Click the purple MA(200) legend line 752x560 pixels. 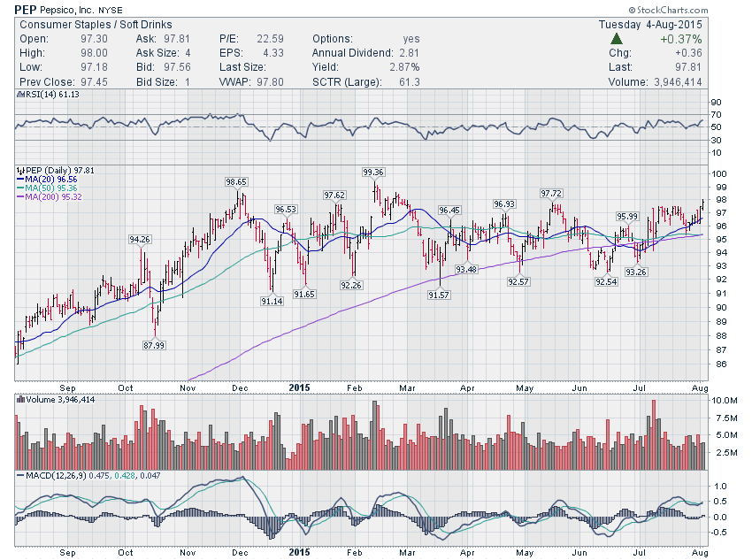(x=20, y=196)
